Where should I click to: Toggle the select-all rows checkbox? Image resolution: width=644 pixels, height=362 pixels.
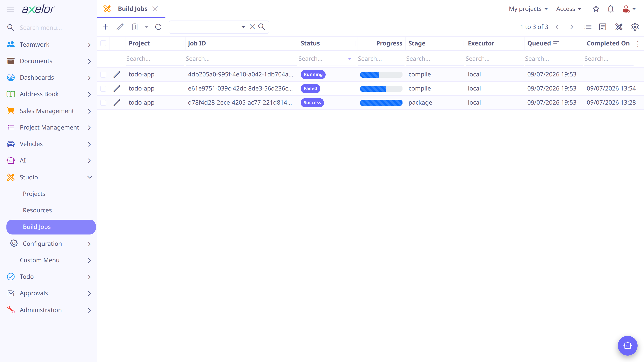[103, 43]
